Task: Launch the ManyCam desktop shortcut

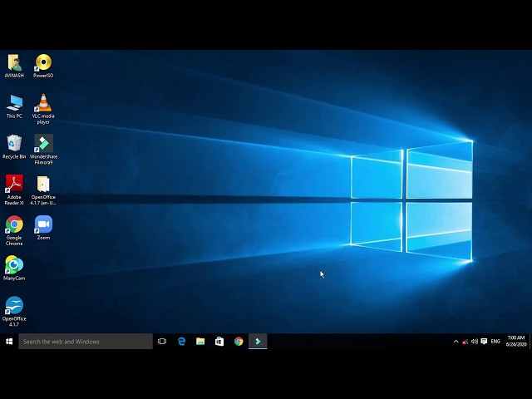Action: pos(14,268)
